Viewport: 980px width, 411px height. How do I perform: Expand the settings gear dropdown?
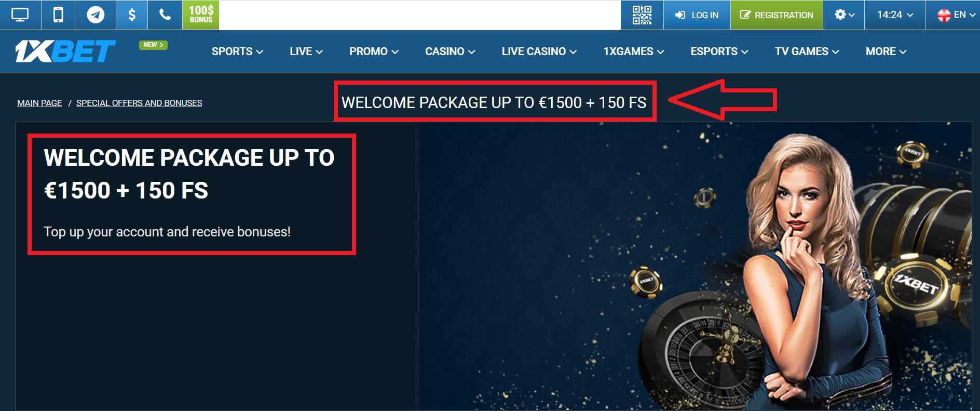click(844, 15)
